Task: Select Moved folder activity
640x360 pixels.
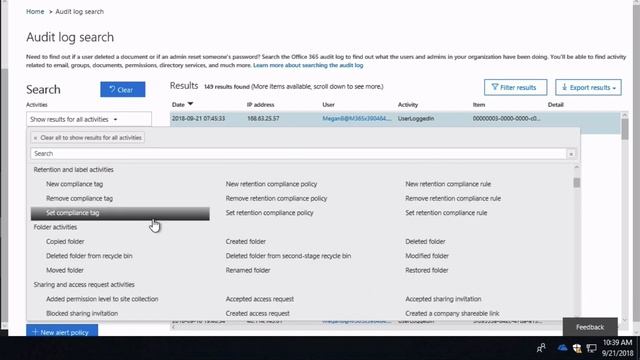Action: (65, 270)
